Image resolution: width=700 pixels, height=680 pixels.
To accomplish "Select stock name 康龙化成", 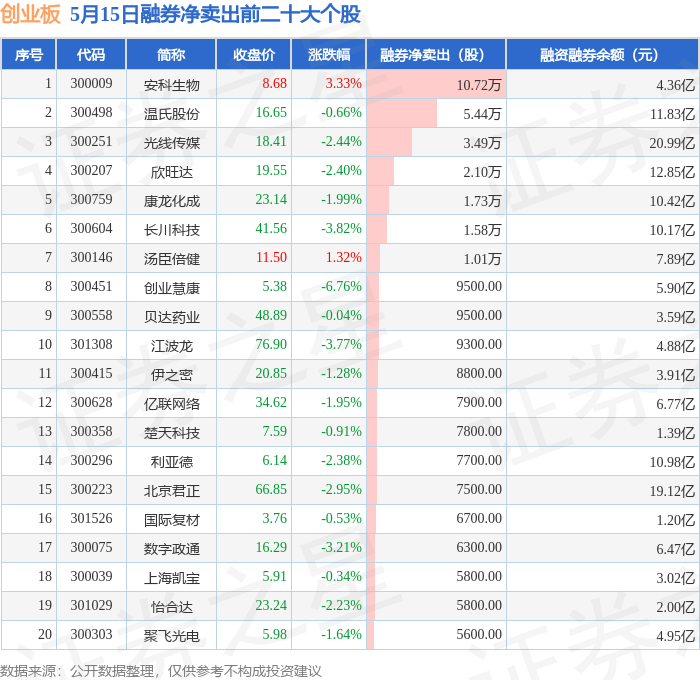I will coord(171,201).
